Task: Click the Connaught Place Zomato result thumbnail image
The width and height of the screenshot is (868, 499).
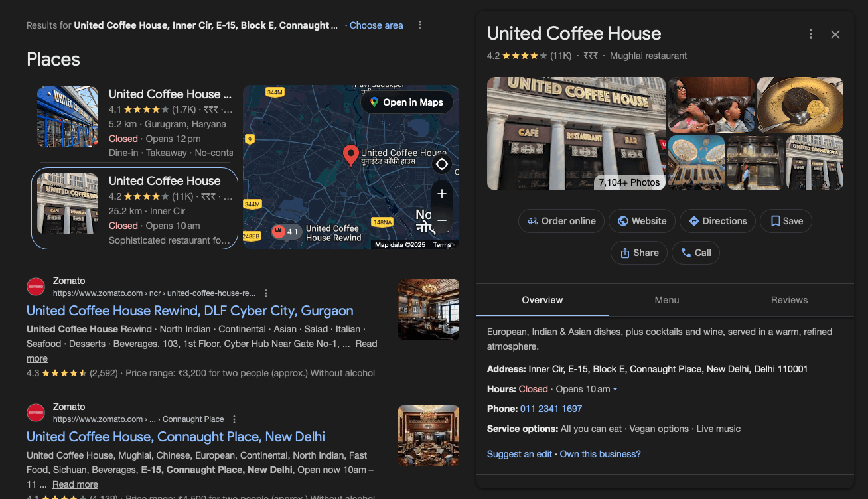Action: pyautogui.click(x=429, y=436)
